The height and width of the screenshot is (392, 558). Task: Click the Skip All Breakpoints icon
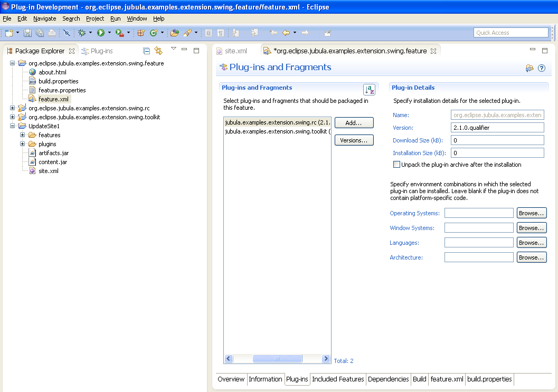click(x=67, y=33)
